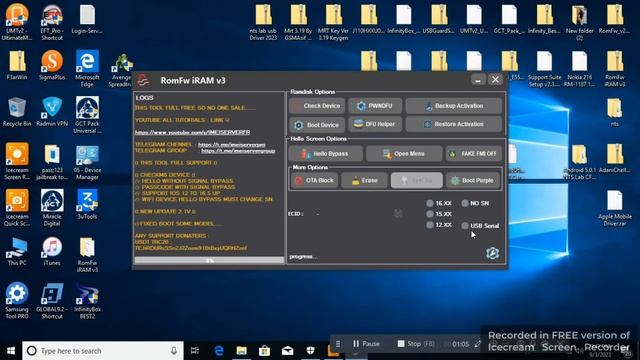The width and height of the screenshot is (640, 360).
Task: Open AdaruChell desktop folder
Action: click(614, 158)
